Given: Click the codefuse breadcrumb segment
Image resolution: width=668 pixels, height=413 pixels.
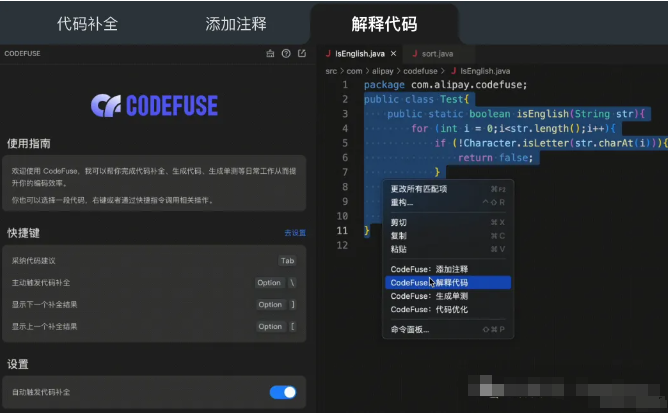Looking at the screenshot, I should [420, 71].
